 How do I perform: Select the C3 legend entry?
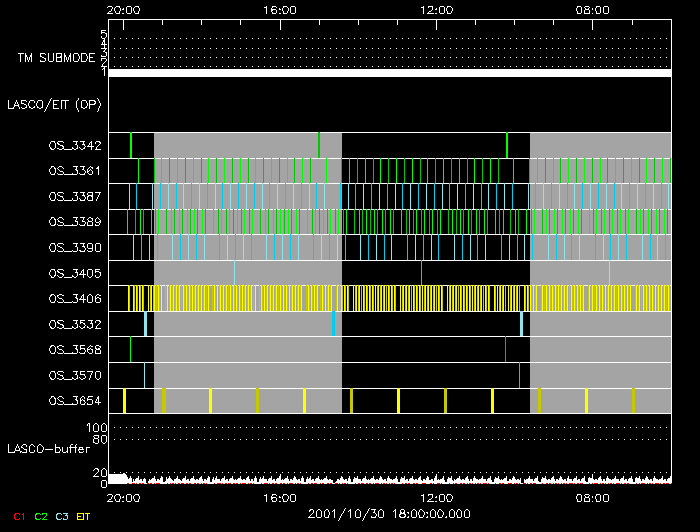coord(63,517)
